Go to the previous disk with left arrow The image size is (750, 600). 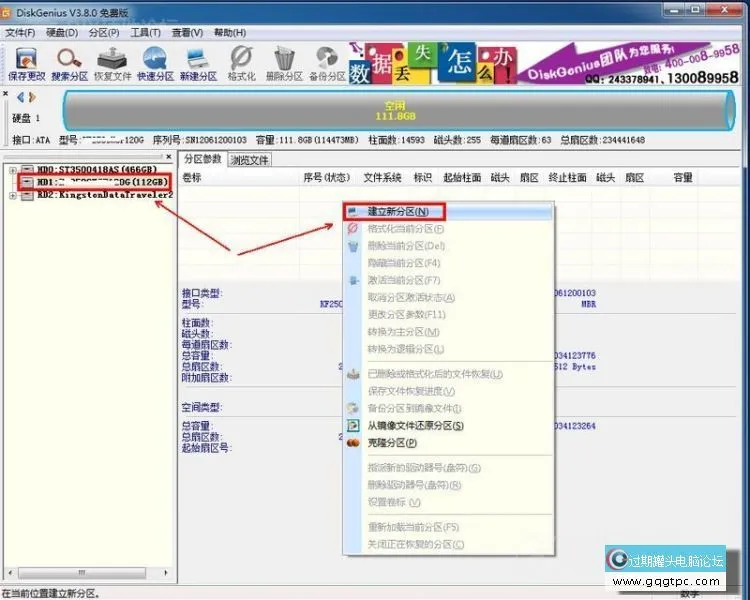click(18, 97)
